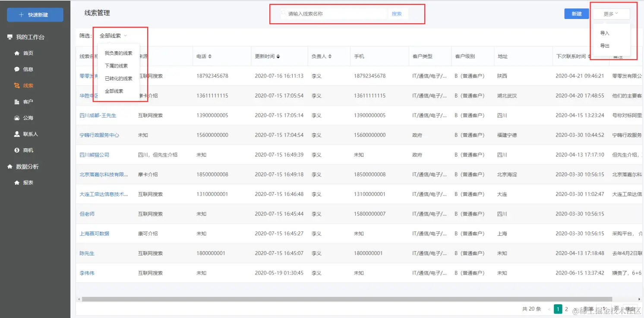Click the blue 快速新建 button
The image size is (644, 318).
click(35, 15)
